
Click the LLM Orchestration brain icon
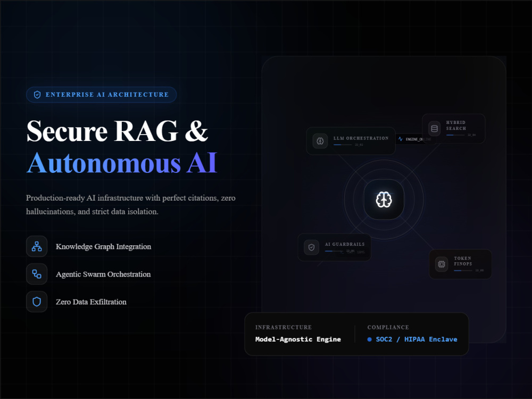[320, 141]
